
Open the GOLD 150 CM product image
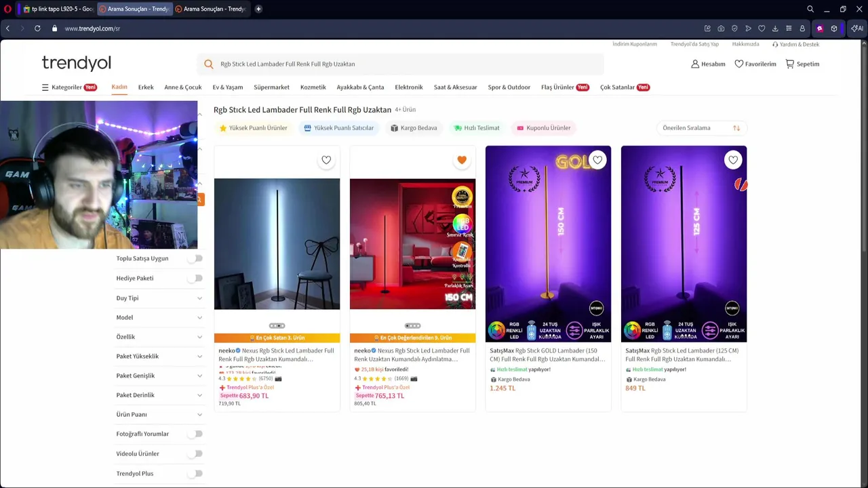click(x=548, y=244)
